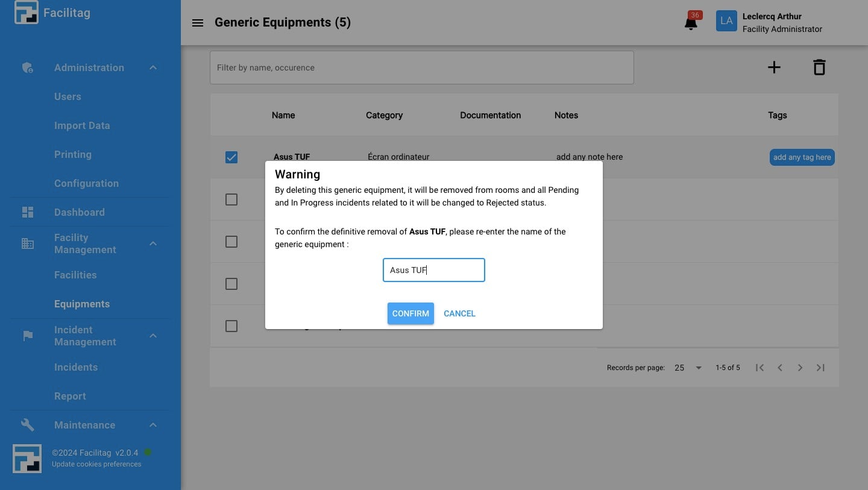Click the Update cookies preferences link
The width and height of the screenshot is (868, 490).
(x=96, y=464)
